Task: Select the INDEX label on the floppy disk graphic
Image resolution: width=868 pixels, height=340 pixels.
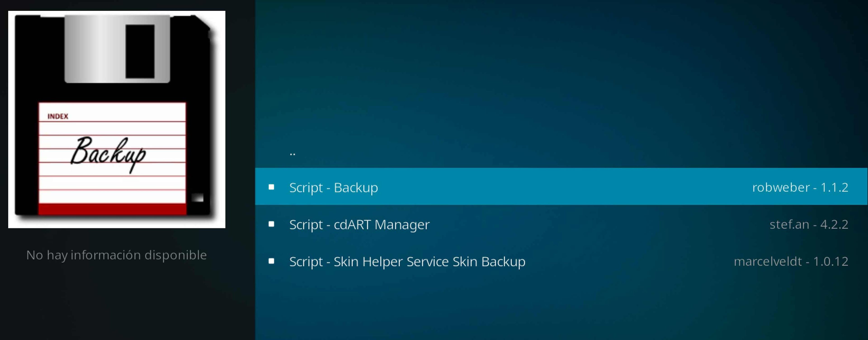Action: (x=58, y=116)
